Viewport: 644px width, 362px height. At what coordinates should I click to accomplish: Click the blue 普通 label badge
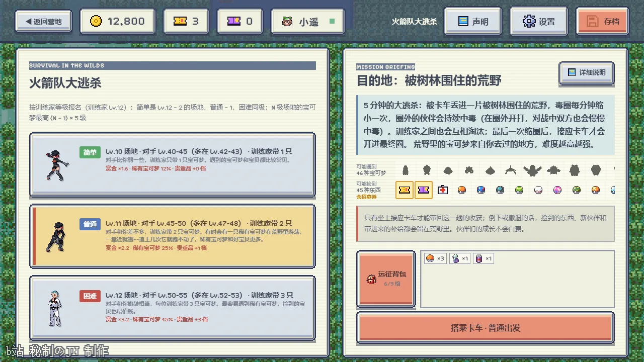click(x=90, y=224)
